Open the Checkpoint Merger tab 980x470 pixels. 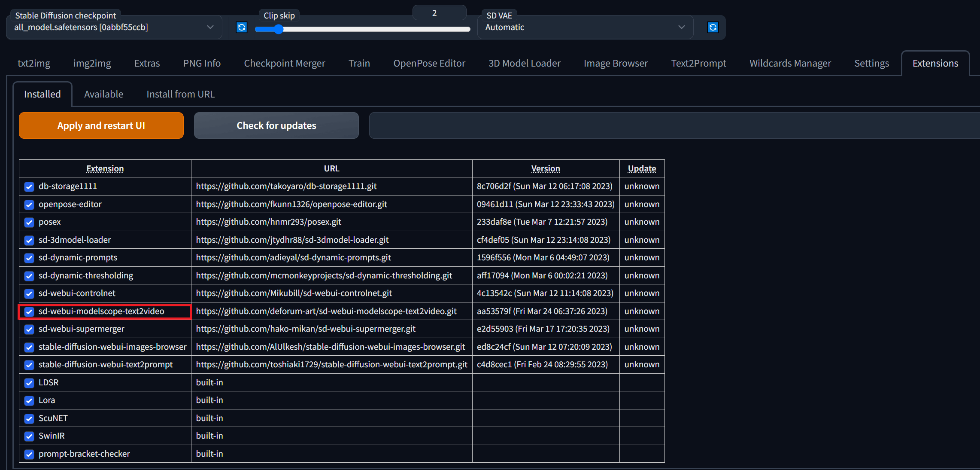coord(285,63)
